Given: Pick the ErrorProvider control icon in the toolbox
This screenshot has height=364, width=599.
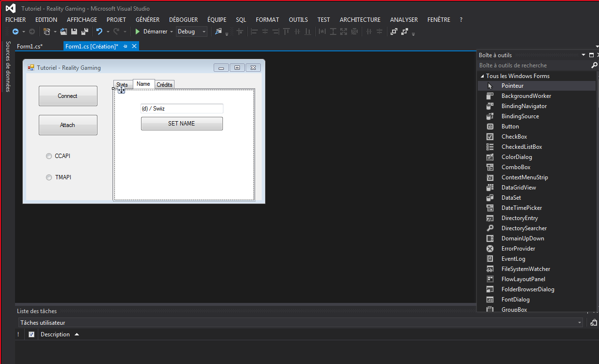Looking at the screenshot, I should click(x=490, y=249).
